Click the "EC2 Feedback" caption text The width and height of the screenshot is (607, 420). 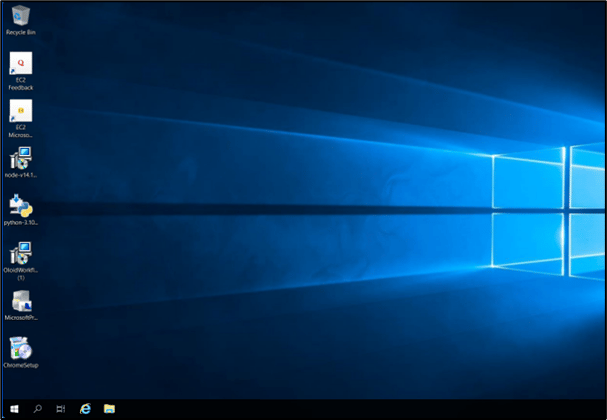tap(21, 84)
